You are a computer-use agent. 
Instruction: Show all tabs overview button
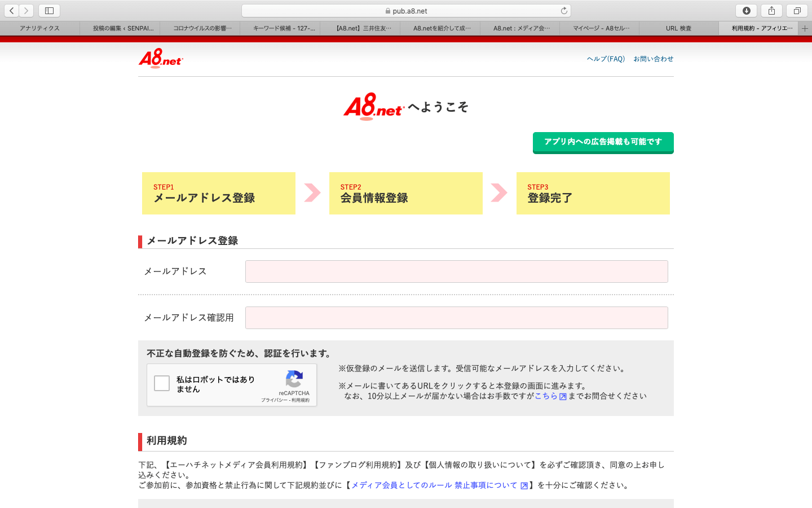tap(797, 11)
